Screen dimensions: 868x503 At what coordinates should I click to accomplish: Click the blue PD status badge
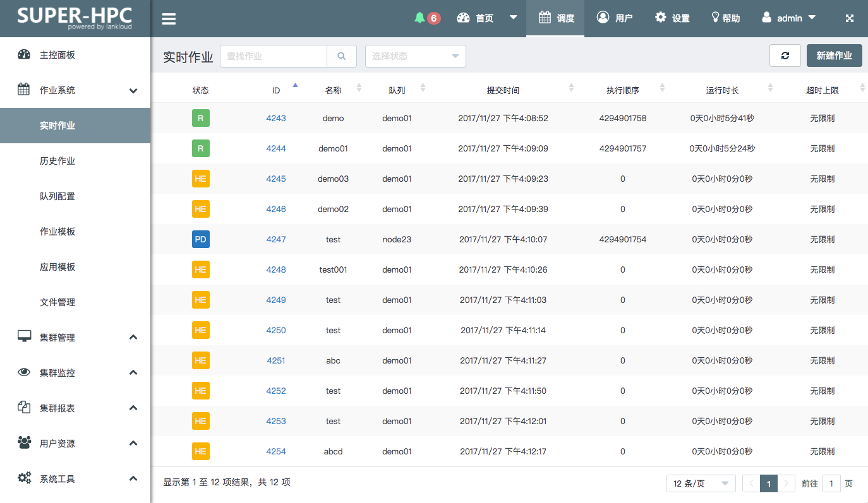(x=200, y=239)
